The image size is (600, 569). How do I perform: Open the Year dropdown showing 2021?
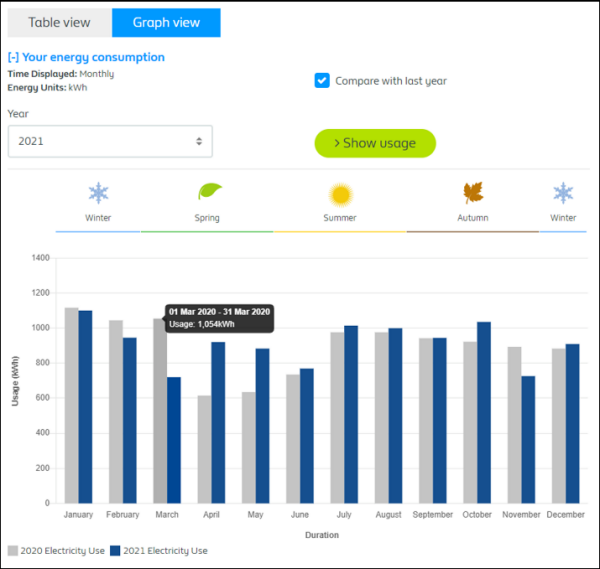click(x=110, y=141)
